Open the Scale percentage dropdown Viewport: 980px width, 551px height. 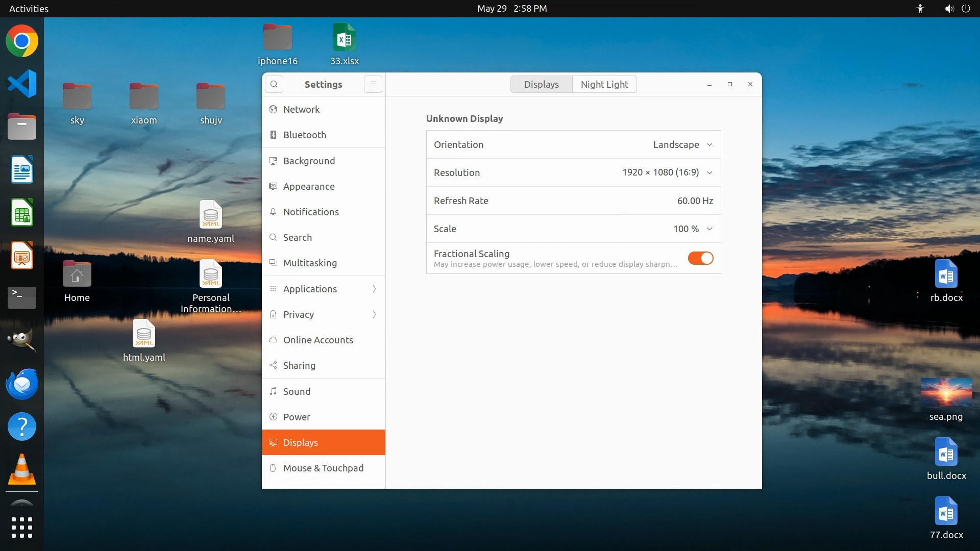[693, 229]
